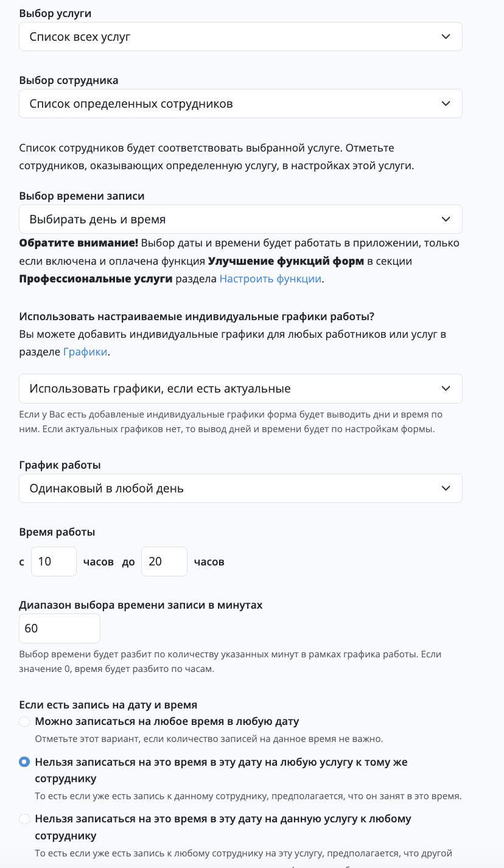
Task: Follow the 'Настроить функции' link
Action: (270, 279)
